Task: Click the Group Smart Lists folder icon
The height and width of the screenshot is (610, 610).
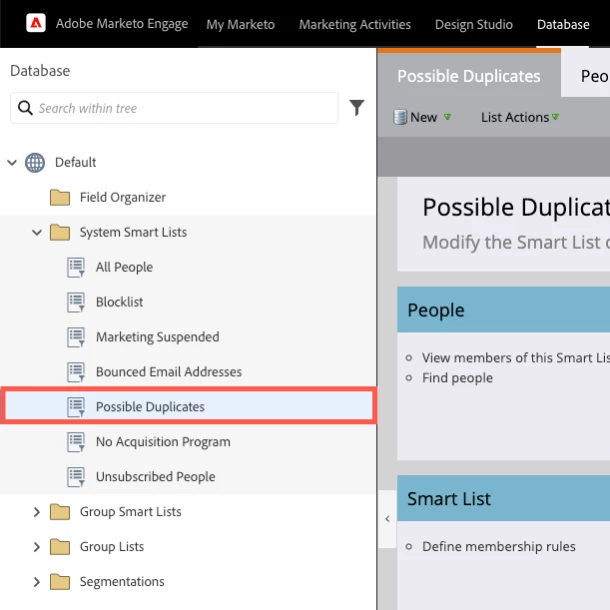Action: coord(60,512)
